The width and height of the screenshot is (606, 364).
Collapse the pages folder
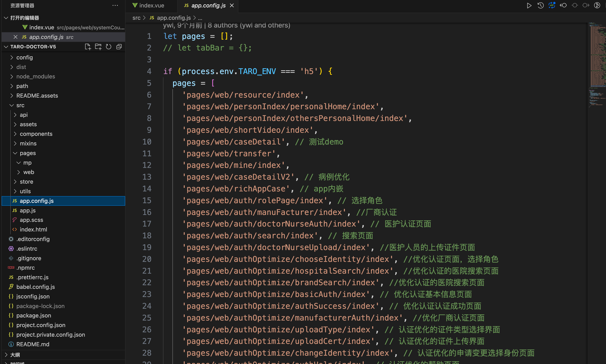(x=63, y=153)
